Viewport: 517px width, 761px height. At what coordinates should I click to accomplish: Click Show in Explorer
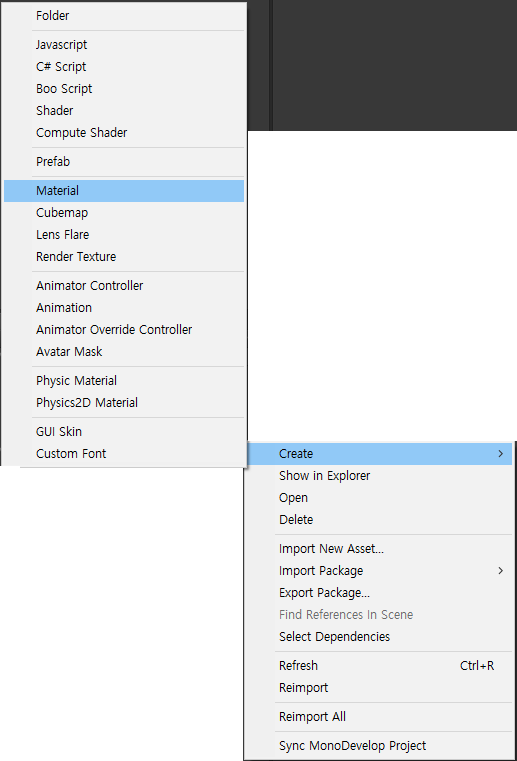[380, 476]
